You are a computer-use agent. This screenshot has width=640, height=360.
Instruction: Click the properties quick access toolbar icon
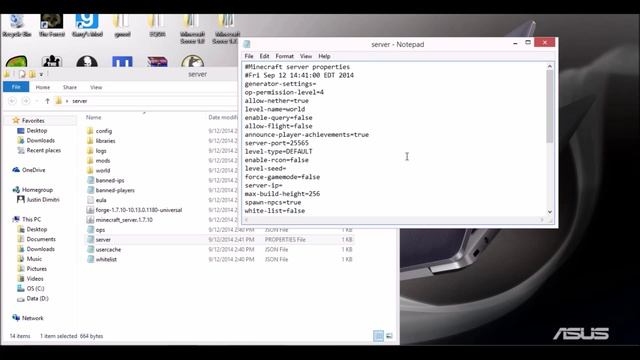click(22, 74)
